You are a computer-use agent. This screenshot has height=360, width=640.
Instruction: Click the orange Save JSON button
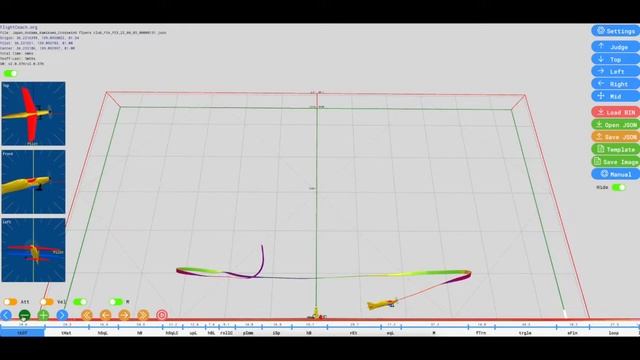tap(616, 137)
